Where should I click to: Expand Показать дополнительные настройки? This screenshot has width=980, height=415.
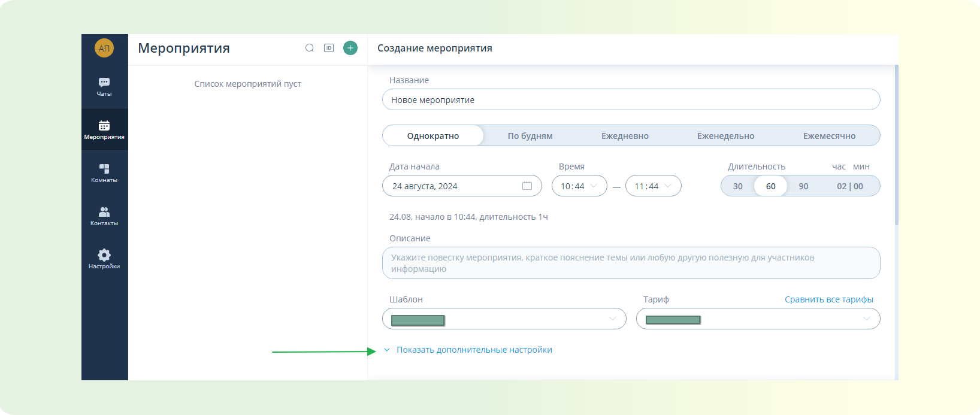click(474, 350)
